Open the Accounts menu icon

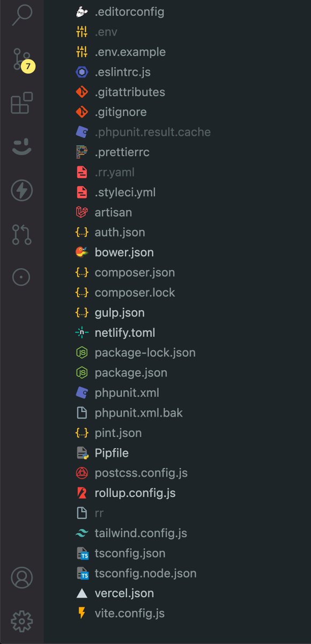click(x=22, y=577)
